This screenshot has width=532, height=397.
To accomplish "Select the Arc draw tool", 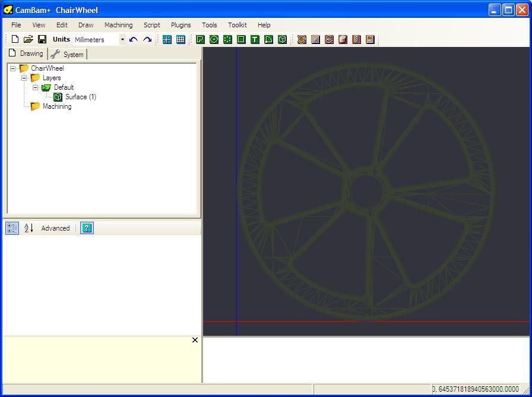I will pyautogui.click(x=268, y=39).
